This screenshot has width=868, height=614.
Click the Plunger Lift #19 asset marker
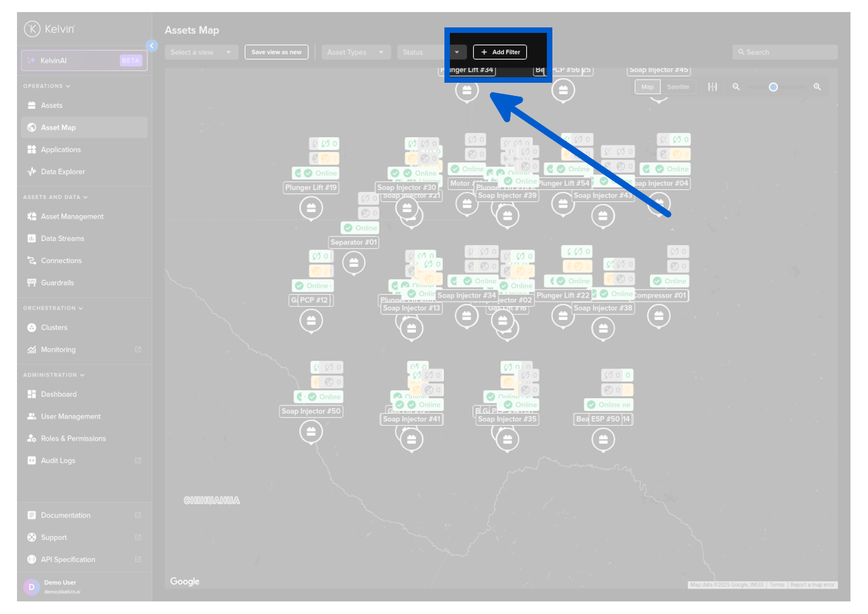[x=311, y=208]
